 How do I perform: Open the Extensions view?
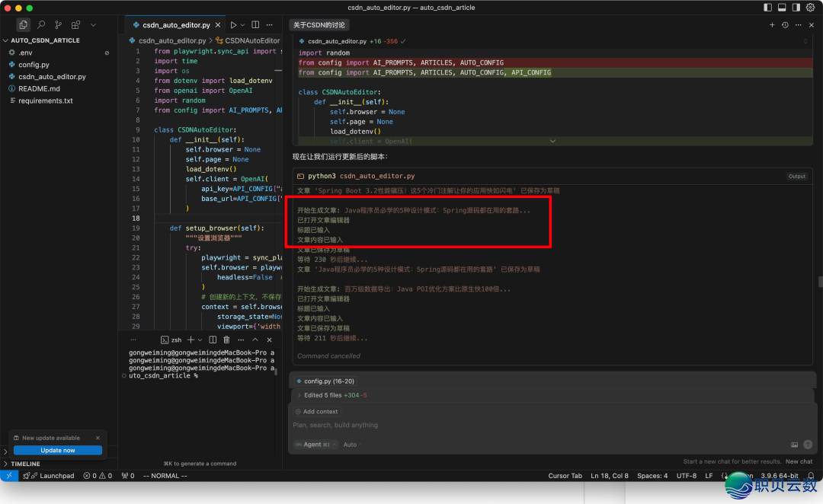pyautogui.click(x=76, y=25)
